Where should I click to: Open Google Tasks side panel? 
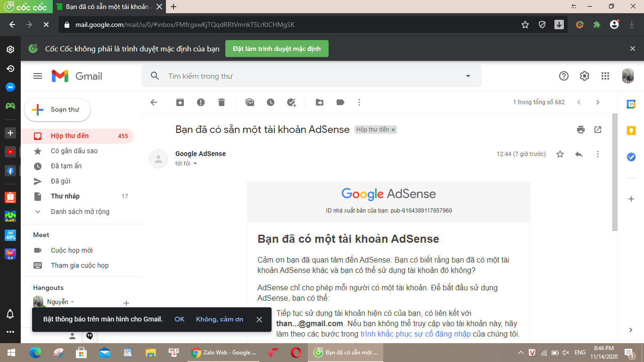(631, 157)
